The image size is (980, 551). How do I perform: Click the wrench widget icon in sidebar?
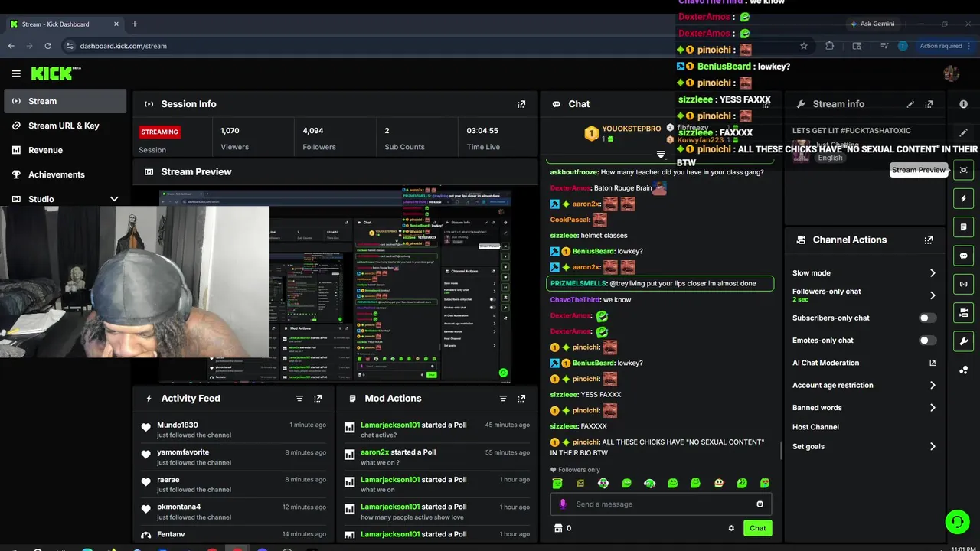point(963,341)
